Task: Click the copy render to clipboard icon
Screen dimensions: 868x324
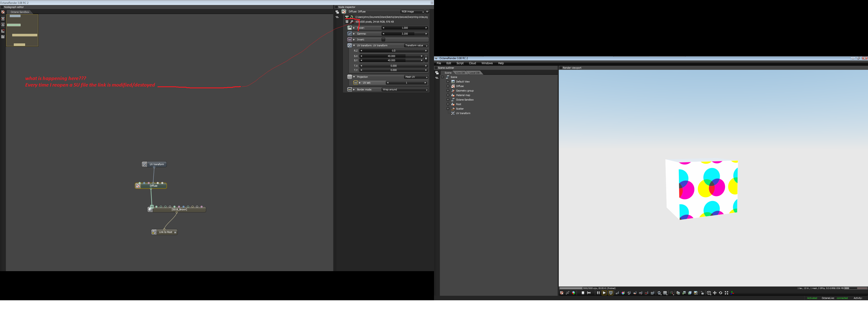Action: pyautogui.click(x=678, y=293)
